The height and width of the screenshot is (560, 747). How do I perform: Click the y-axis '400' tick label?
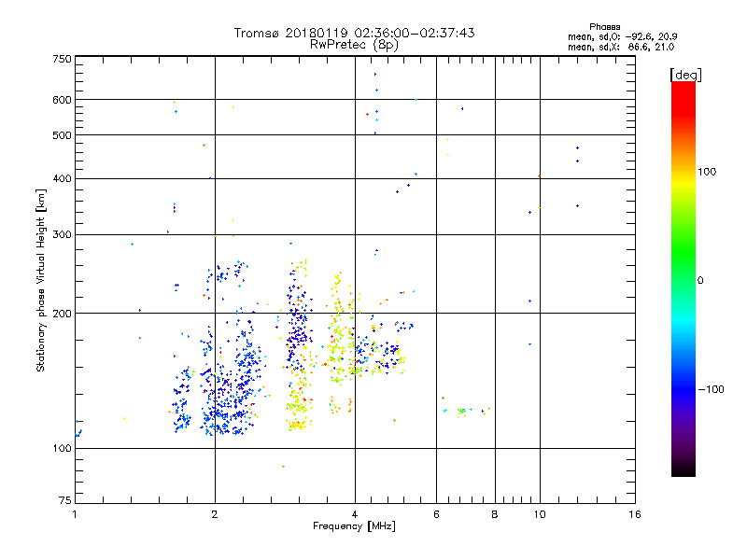63,179
